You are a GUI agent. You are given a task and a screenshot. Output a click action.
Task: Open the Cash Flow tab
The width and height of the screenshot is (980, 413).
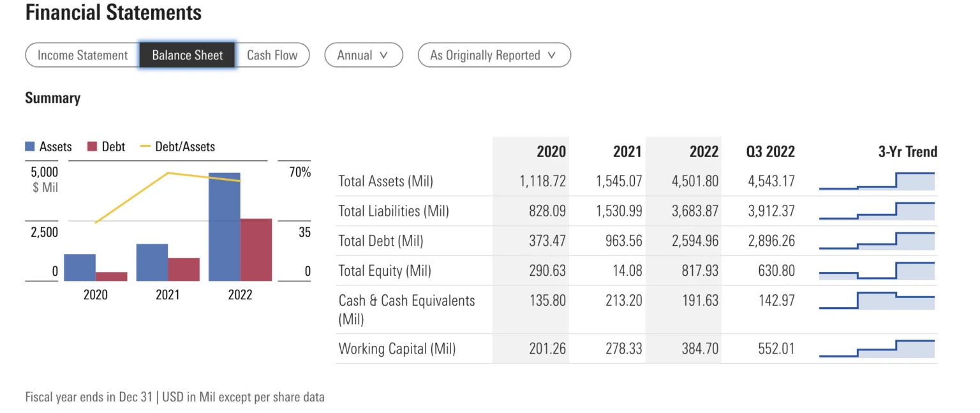click(x=272, y=55)
